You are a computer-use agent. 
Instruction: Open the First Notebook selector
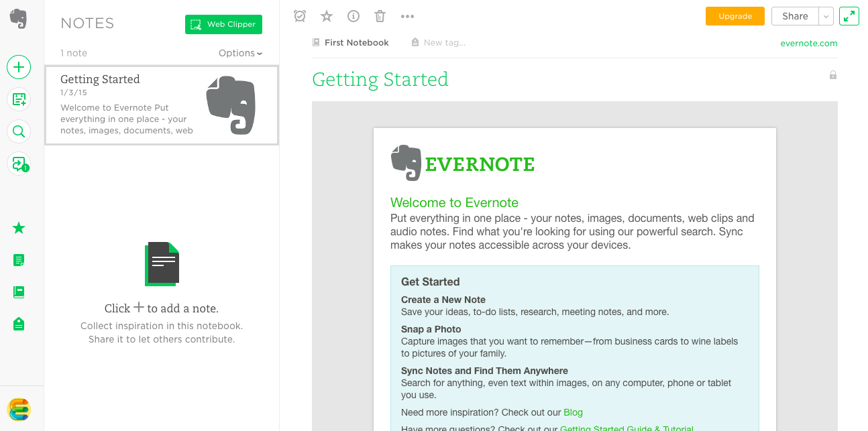tap(351, 42)
